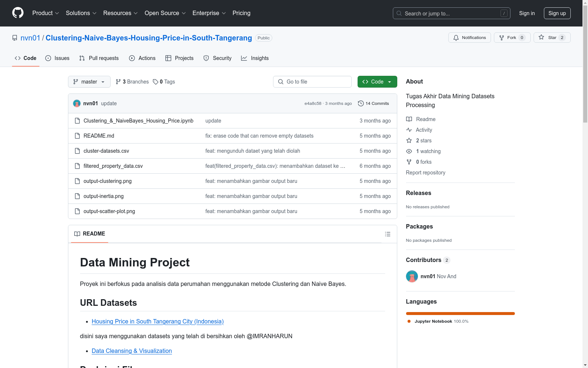Click the file icon next to output-clustering.png
This screenshot has width=588, height=368.
click(x=77, y=181)
